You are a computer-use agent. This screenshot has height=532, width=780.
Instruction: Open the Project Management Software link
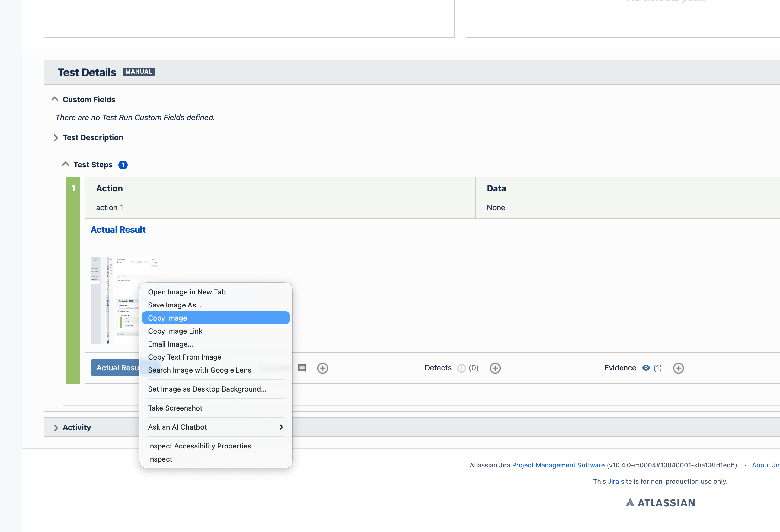coord(558,465)
